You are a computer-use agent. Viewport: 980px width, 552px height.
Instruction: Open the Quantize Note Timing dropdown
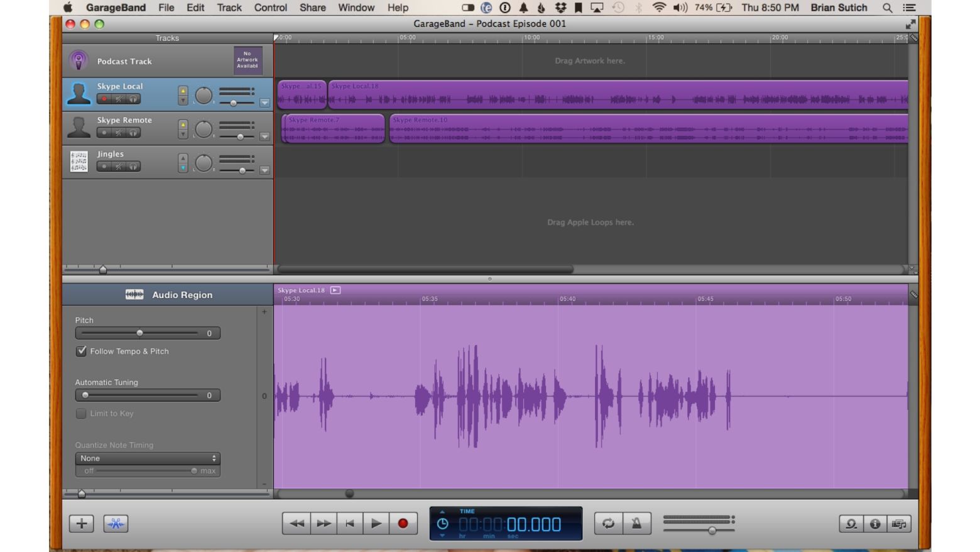[148, 458]
